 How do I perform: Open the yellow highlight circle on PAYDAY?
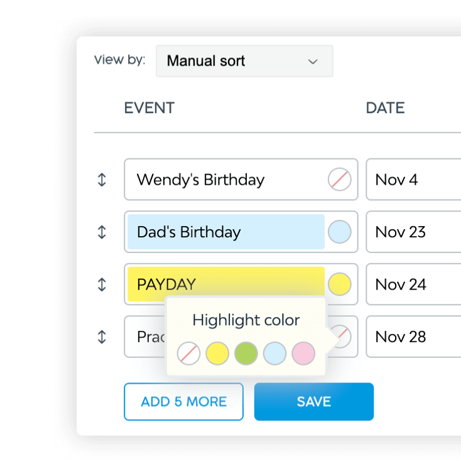click(x=340, y=284)
